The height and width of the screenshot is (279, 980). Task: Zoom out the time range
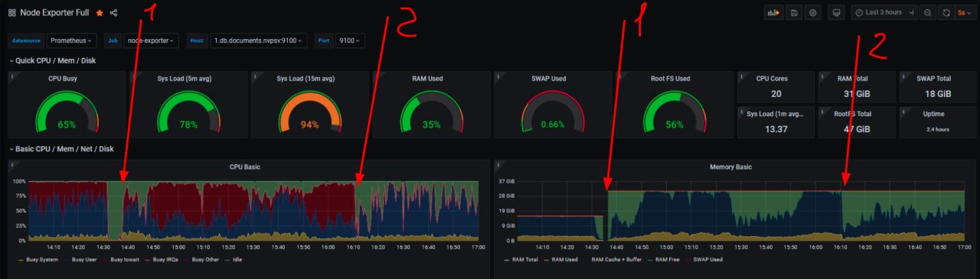point(928,13)
